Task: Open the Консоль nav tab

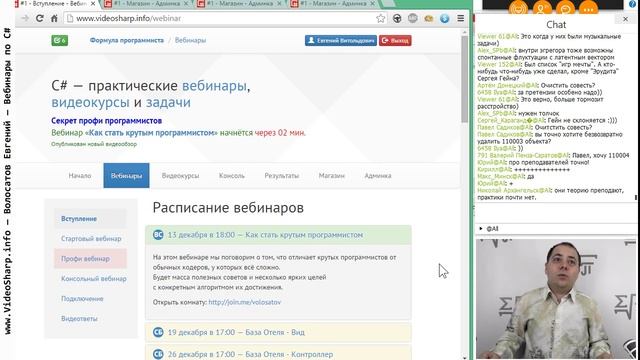Action: [232, 176]
